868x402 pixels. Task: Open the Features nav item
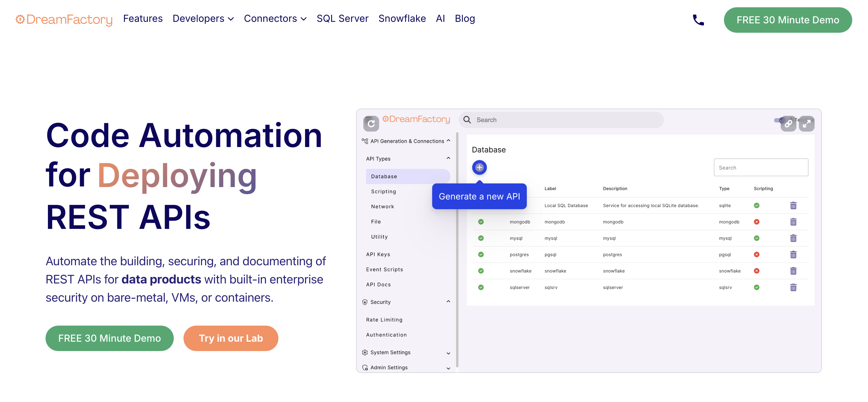point(143,18)
